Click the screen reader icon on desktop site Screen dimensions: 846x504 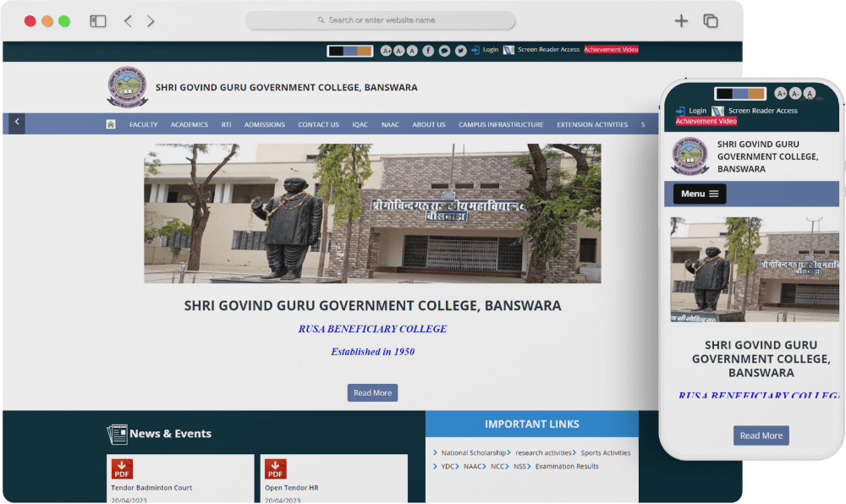pyautogui.click(x=508, y=50)
